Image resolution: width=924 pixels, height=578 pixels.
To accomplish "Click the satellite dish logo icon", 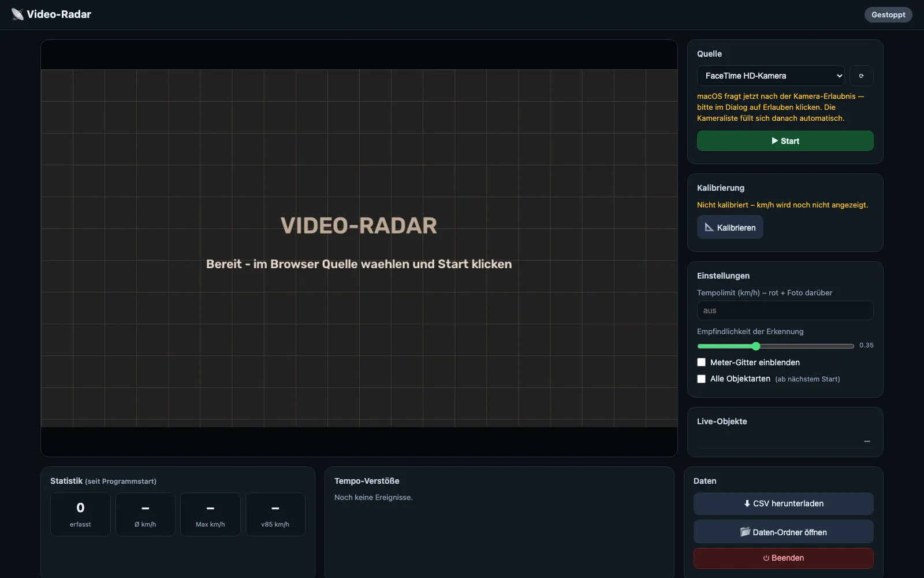I will coord(17,14).
